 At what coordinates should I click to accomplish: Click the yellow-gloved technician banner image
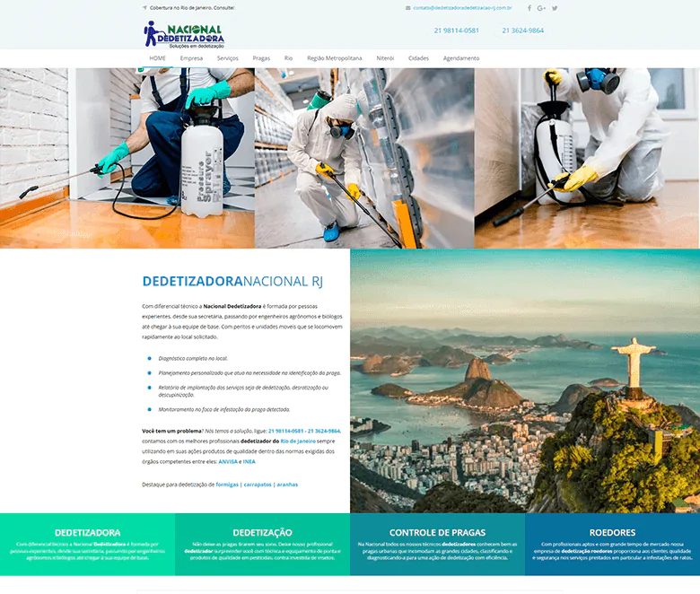point(587,158)
